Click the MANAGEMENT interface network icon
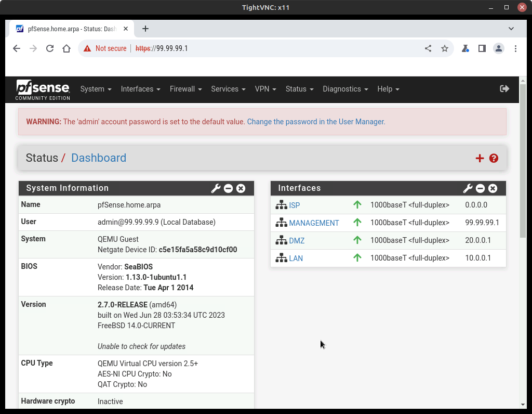This screenshot has height=414, width=532. [281, 223]
